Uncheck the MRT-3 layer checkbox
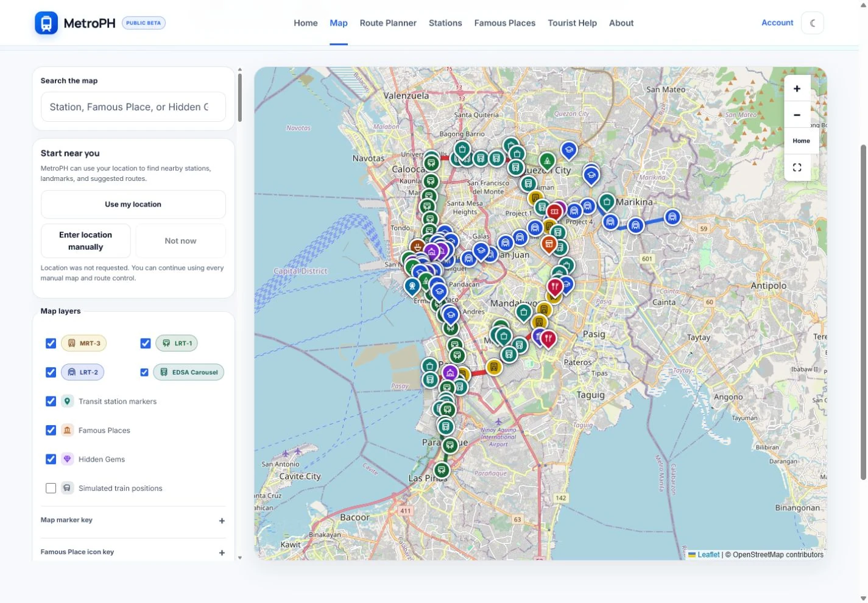The height and width of the screenshot is (603, 868). coord(51,344)
